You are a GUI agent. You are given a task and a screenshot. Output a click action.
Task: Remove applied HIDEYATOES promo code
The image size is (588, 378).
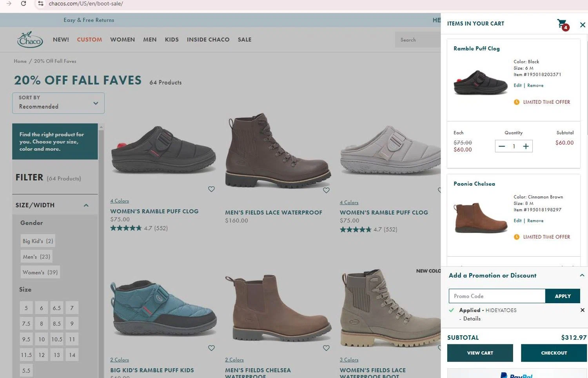point(583,310)
